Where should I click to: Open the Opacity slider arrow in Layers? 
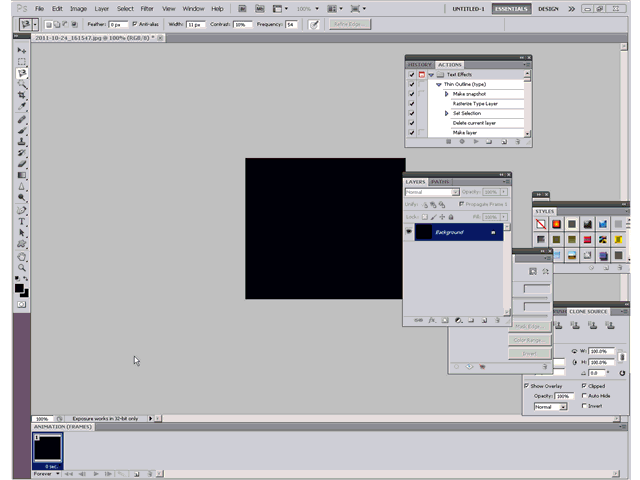pyautogui.click(x=504, y=192)
